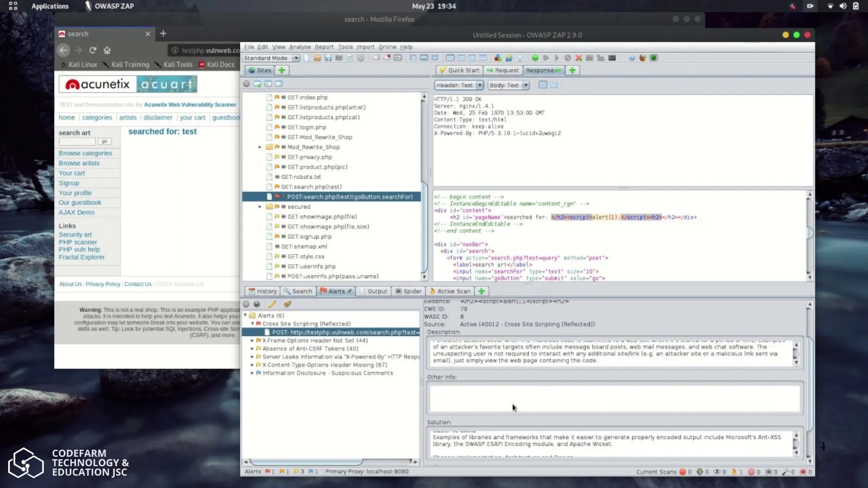Click the Persist Session save icon
The width and height of the screenshot is (868, 488).
[x=328, y=58]
